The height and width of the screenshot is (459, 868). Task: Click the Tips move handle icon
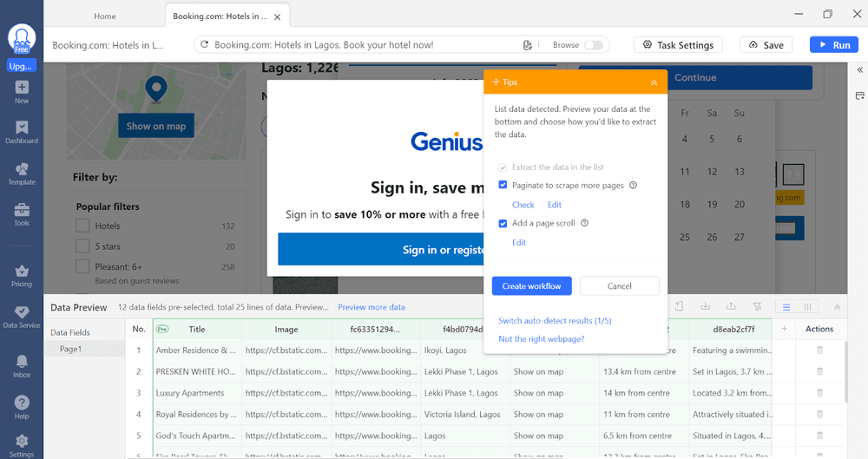coord(496,82)
